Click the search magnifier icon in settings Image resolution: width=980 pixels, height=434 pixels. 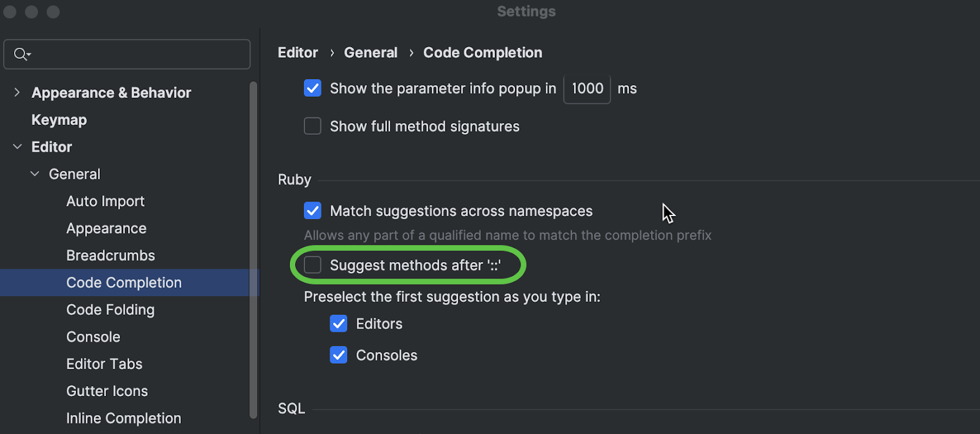(21, 54)
